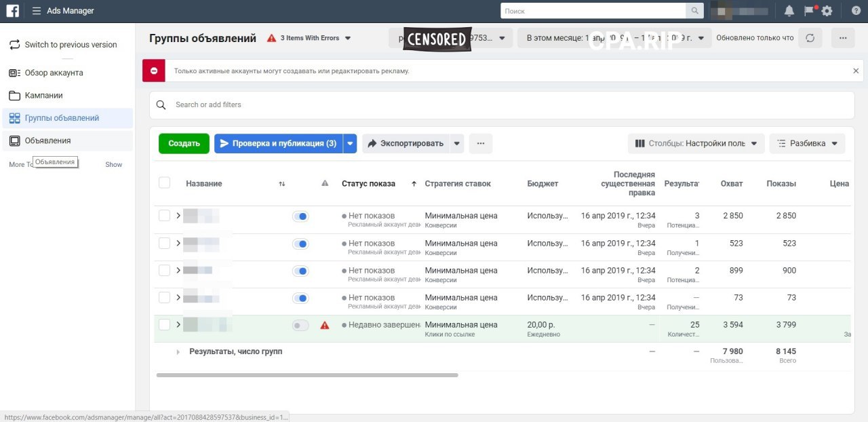This screenshot has width=868, height=422.
Task: Tick the select-all checkbox in table header
Action: pos(164,183)
